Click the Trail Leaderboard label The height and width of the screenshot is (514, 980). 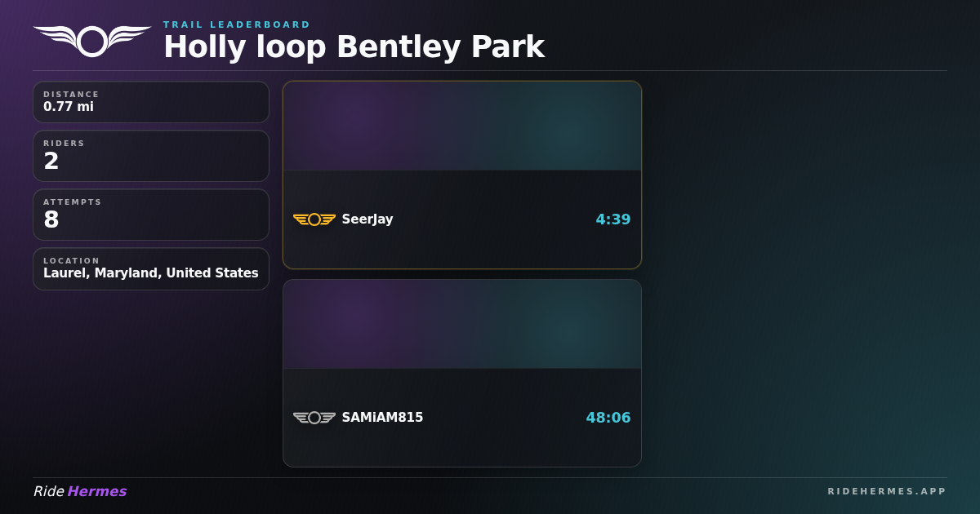237,24
